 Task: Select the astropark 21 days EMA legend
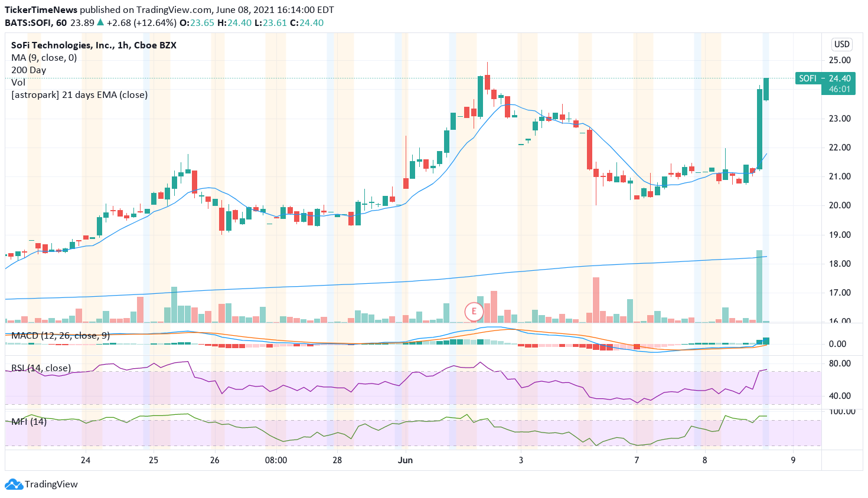(80, 95)
